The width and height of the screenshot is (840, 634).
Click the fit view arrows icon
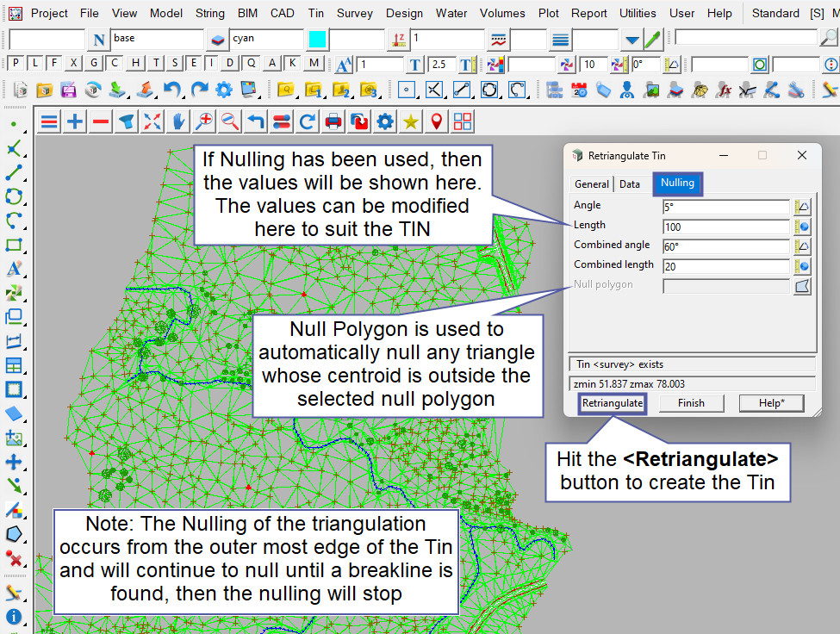tap(152, 122)
